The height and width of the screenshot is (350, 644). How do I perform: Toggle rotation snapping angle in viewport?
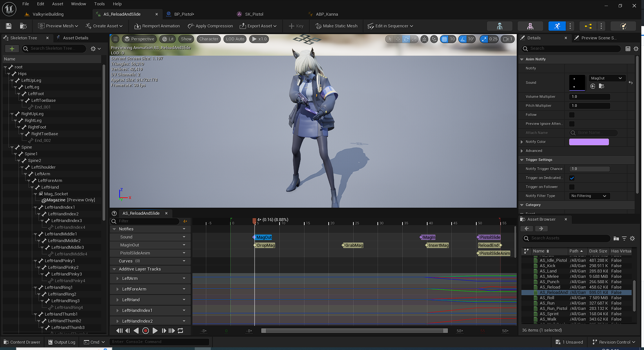tap(463, 39)
